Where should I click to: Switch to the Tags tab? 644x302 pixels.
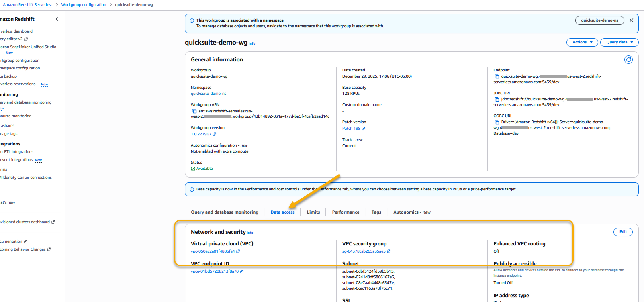pyautogui.click(x=376, y=212)
